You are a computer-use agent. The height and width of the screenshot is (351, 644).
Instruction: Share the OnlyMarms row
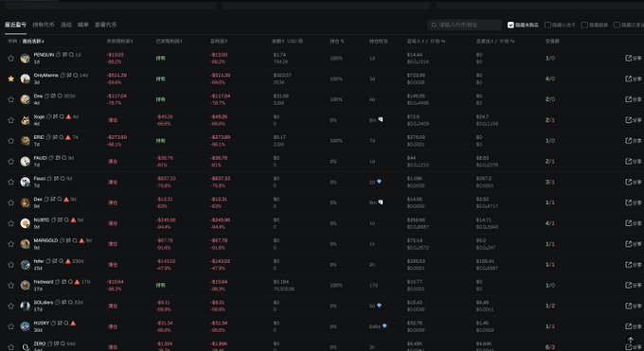tap(633, 79)
